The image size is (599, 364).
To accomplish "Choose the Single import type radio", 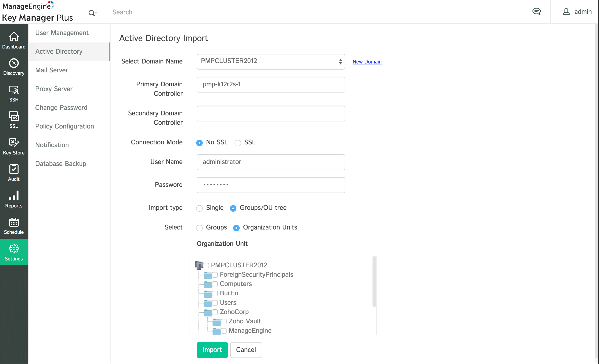I will (x=199, y=208).
